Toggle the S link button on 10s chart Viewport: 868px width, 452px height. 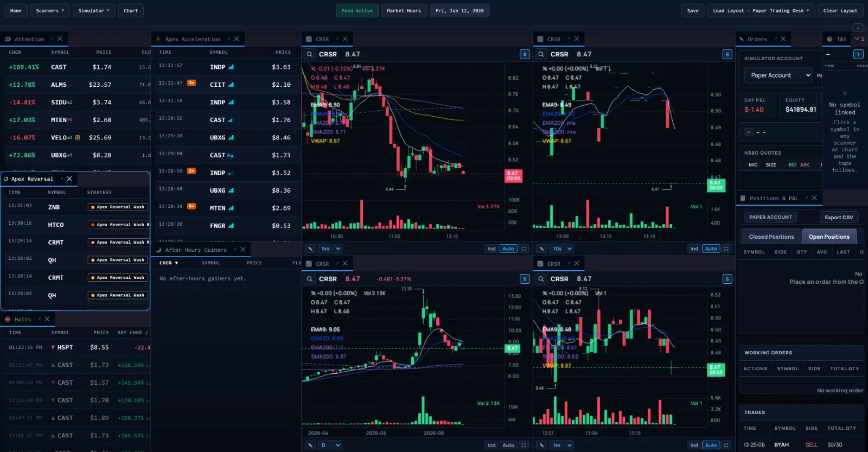click(x=727, y=54)
